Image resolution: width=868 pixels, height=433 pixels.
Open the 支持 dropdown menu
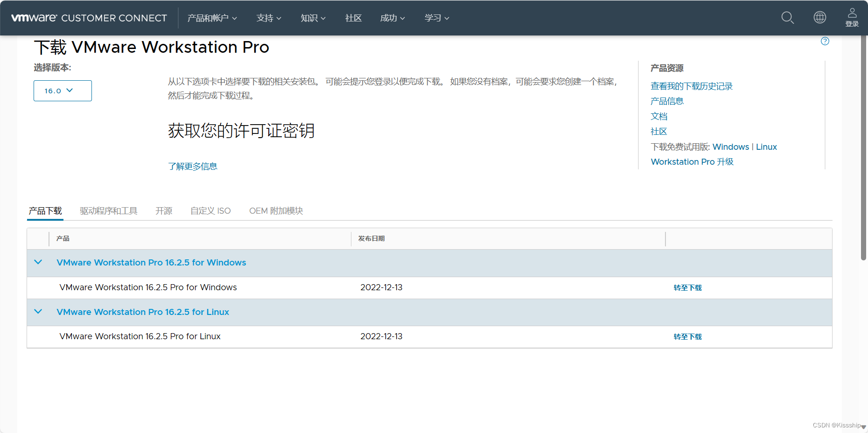[269, 18]
